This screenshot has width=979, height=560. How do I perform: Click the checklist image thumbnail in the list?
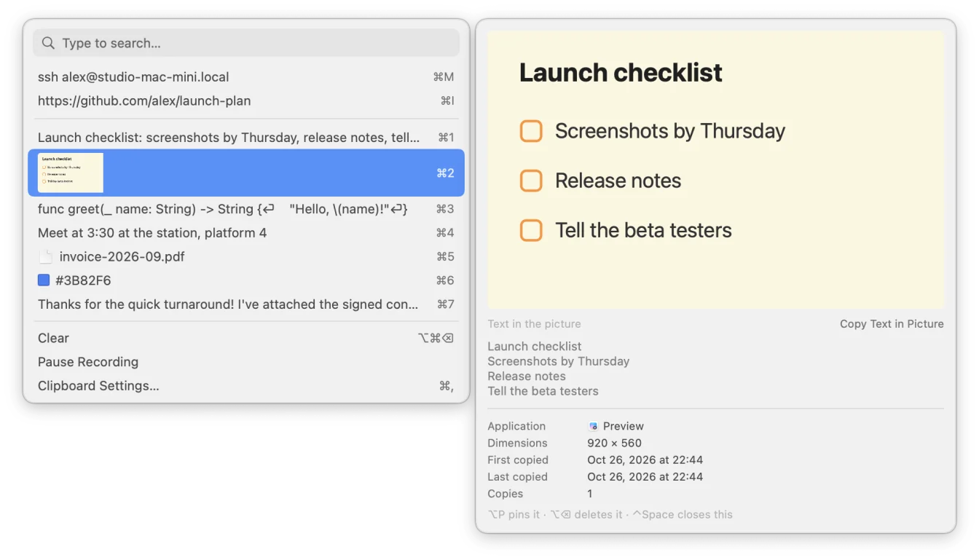click(x=71, y=173)
